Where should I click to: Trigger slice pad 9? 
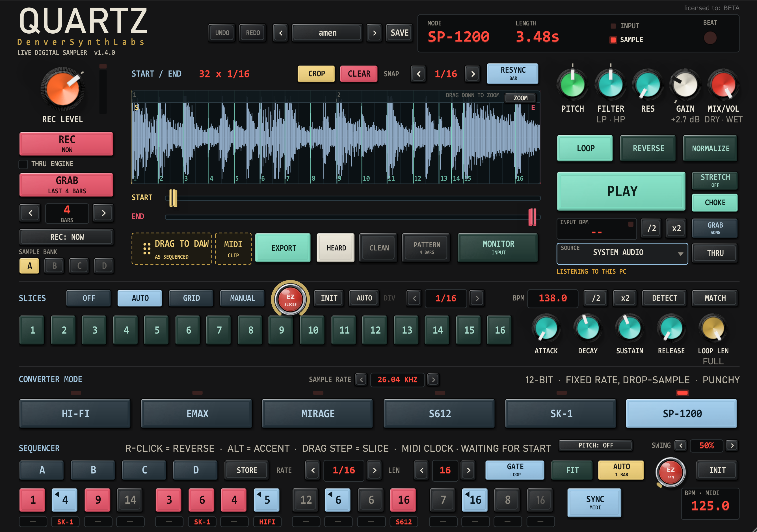point(281,330)
